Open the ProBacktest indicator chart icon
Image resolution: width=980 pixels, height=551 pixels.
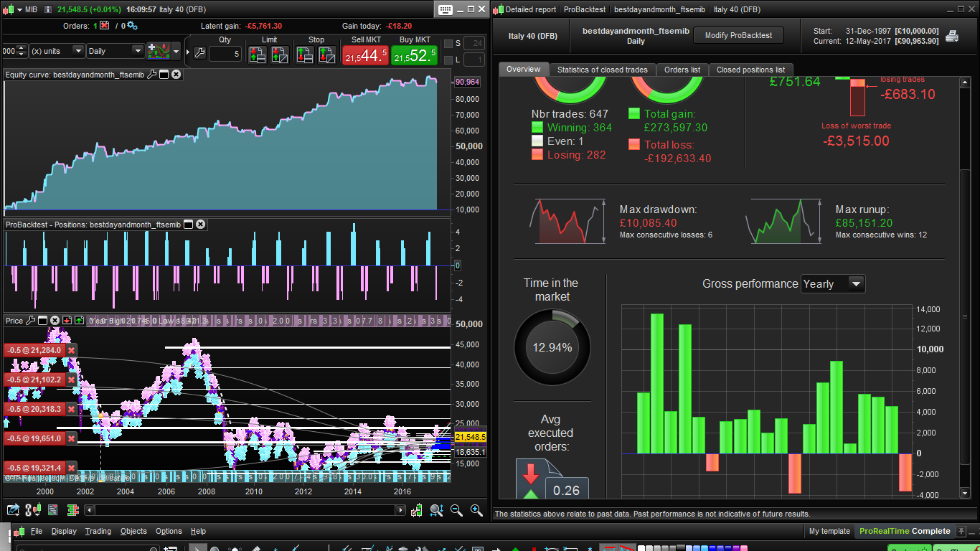coord(157,52)
